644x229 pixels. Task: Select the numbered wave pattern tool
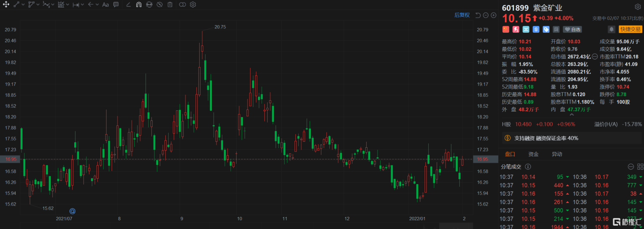click(46, 5)
